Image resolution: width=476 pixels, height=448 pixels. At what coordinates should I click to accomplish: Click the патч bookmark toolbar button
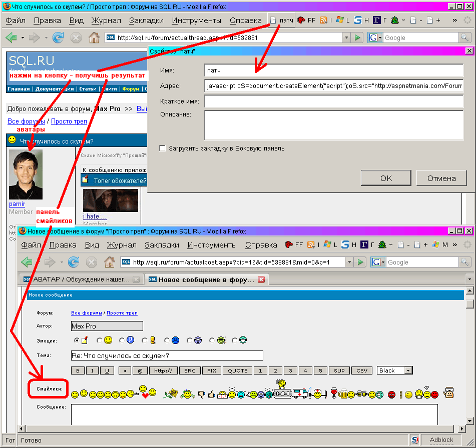[x=281, y=20]
